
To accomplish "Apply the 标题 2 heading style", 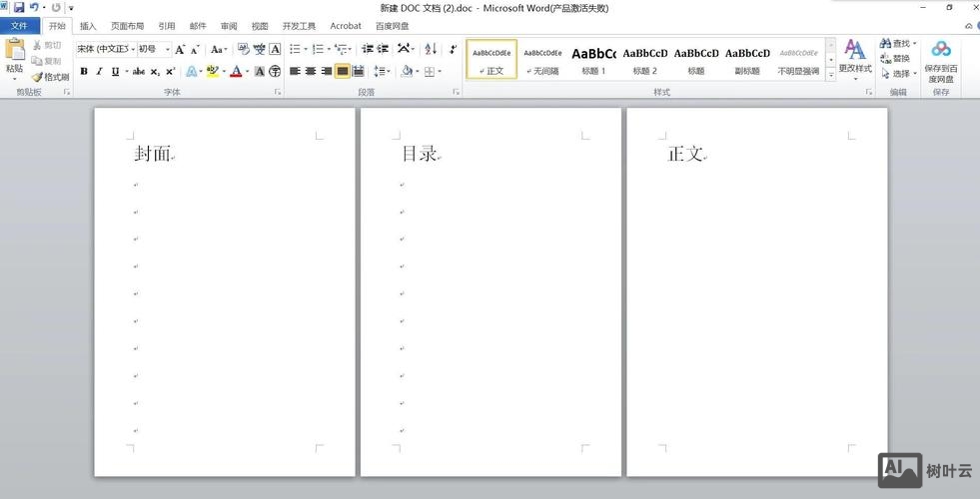I will coord(645,60).
